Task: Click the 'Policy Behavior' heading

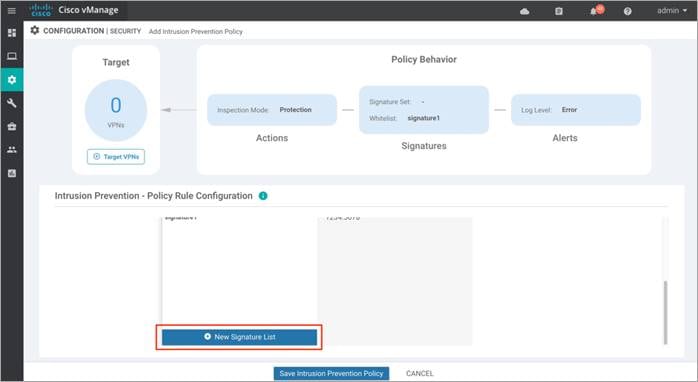Action: [424, 59]
